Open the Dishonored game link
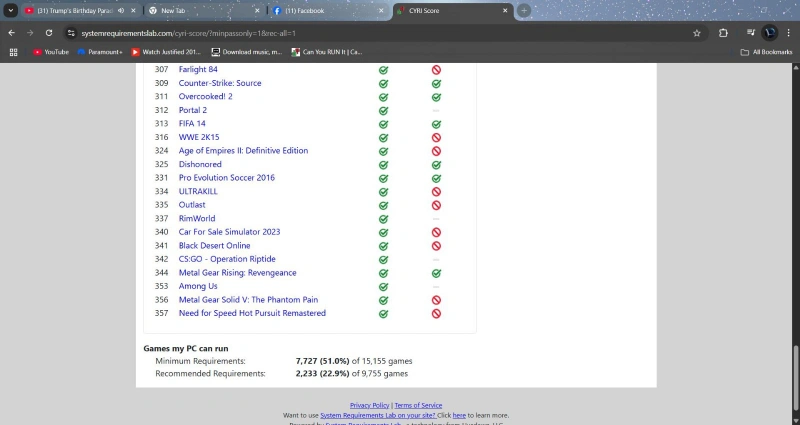The width and height of the screenshot is (800, 425). click(x=200, y=164)
